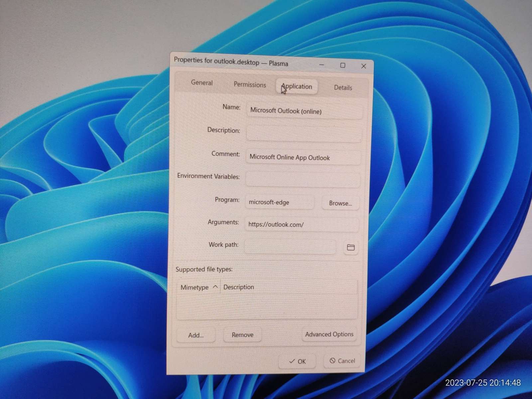Focus the Name field with Microsoft Outlook (online)
532x399 pixels.
point(304,111)
